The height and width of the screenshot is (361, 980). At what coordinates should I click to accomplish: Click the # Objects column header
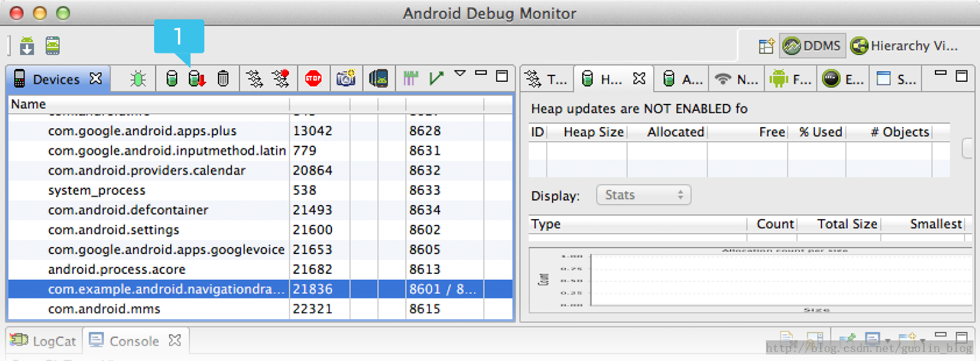point(889,132)
